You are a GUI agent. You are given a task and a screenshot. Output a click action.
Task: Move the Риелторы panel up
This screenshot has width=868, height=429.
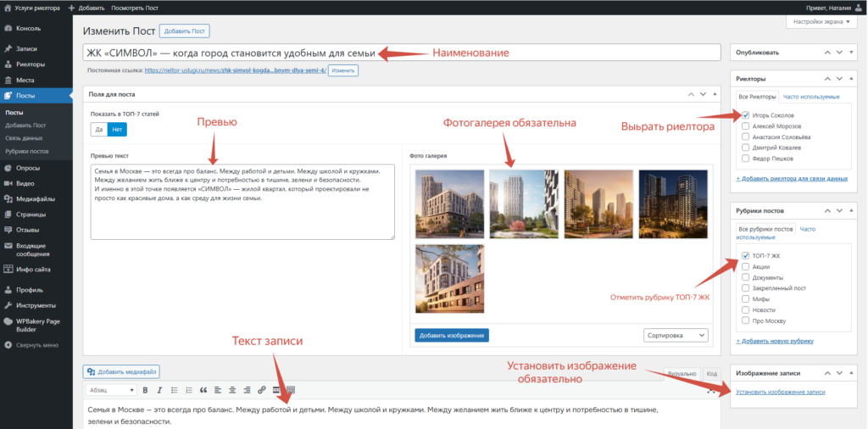pyautogui.click(x=827, y=79)
